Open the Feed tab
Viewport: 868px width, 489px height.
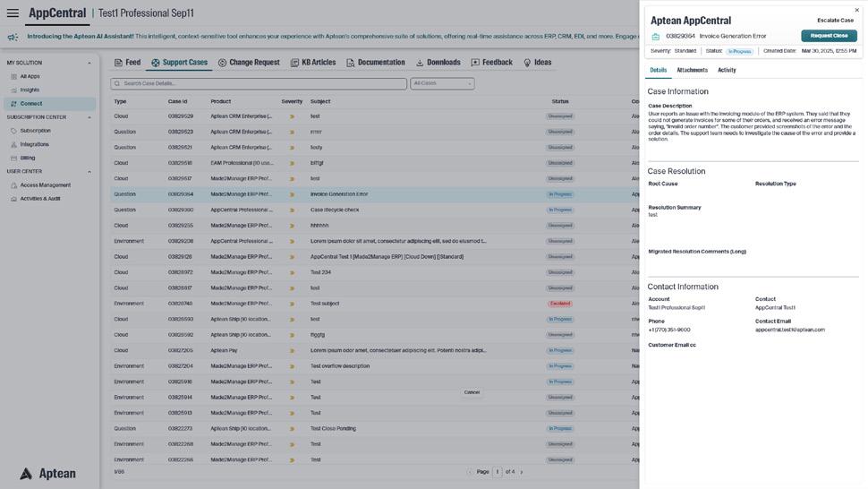(127, 63)
